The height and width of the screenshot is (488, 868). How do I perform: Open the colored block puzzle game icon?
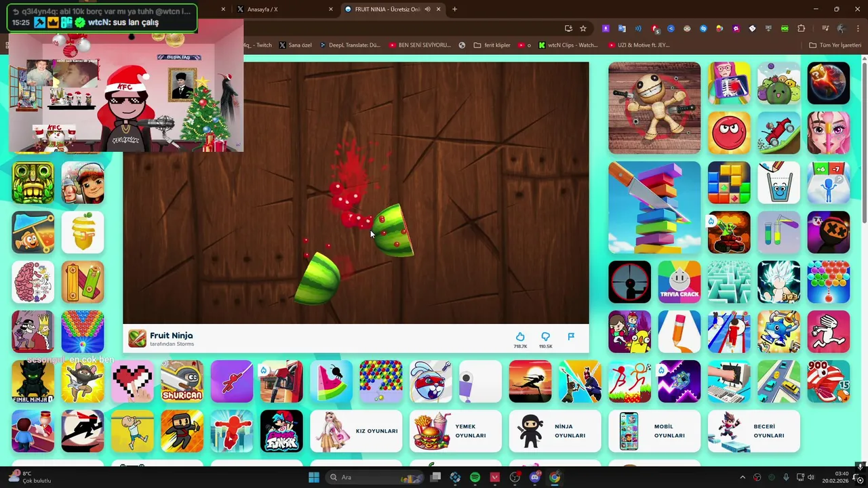(729, 182)
